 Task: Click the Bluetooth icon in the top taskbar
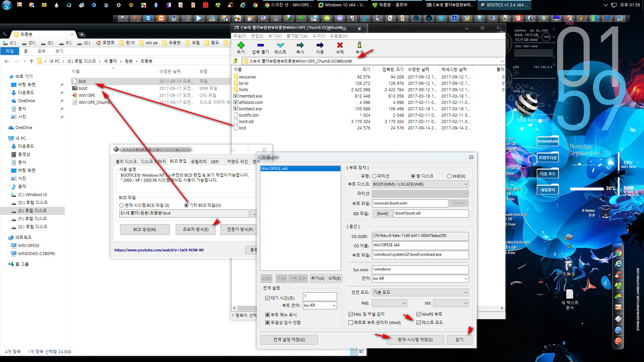click(x=156, y=5)
